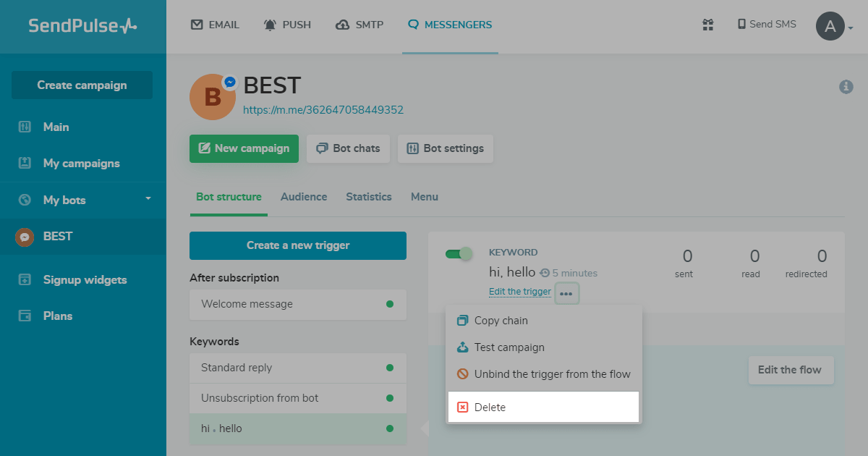Open the EMAIL section

[x=215, y=25]
